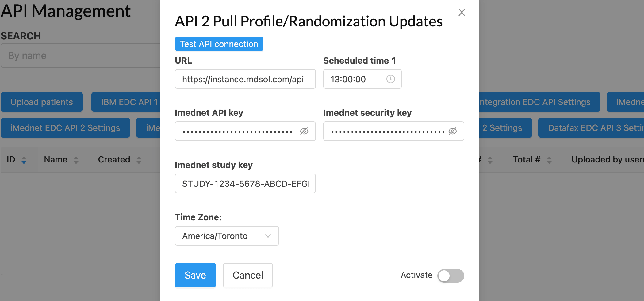Screen dimensions: 644x301
Task: Reveal the Imednet API key with eye icon
Action: (x=304, y=131)
